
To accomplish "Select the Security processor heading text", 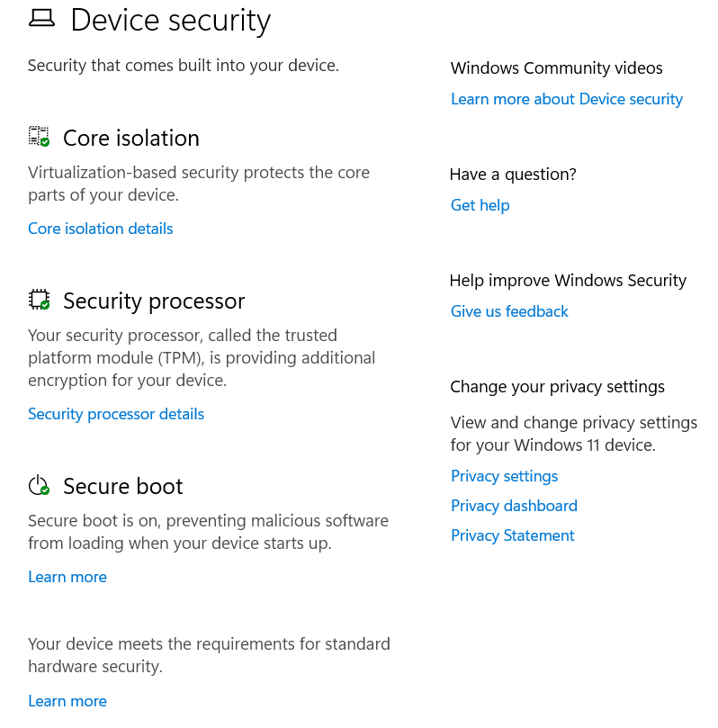I will point(154,301).
